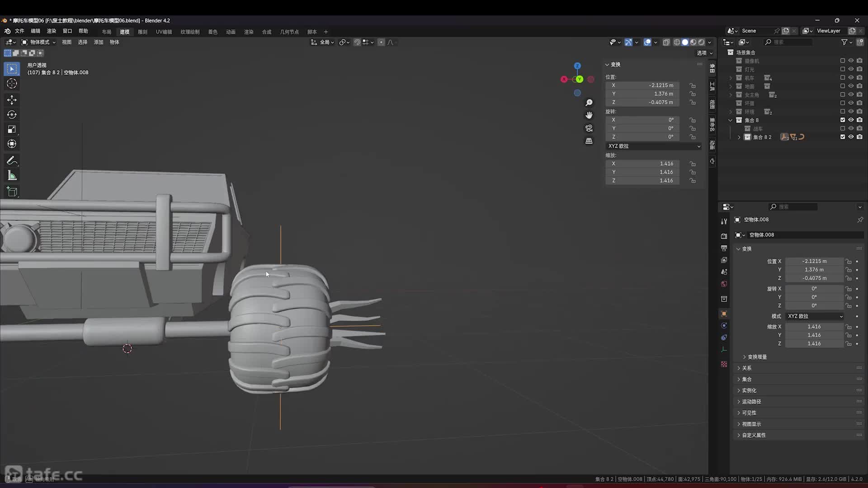
Task: Open the 添加 menu in viewport header
Action: [99, 42]
